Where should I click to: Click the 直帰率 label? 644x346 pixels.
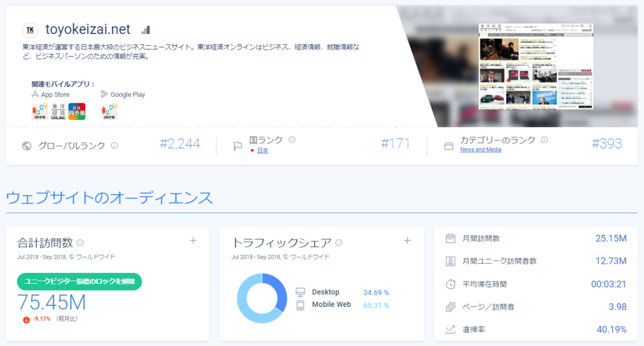[474, 330]
